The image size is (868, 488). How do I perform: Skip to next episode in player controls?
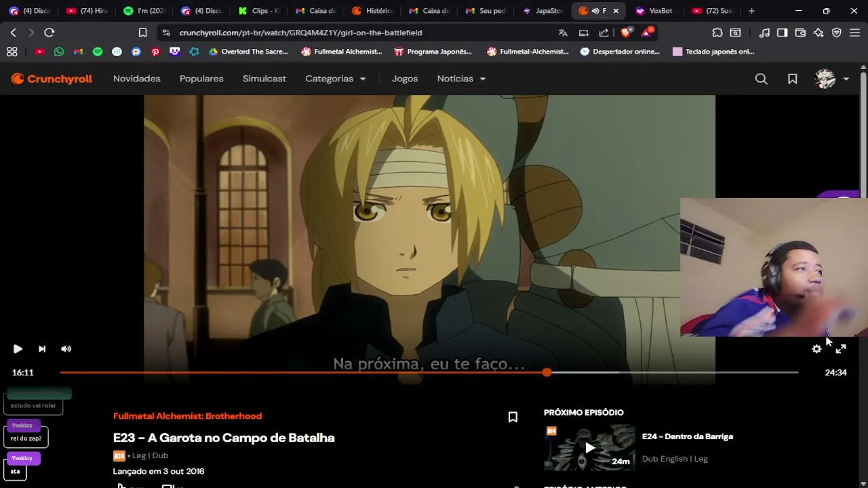click(42, 349)
